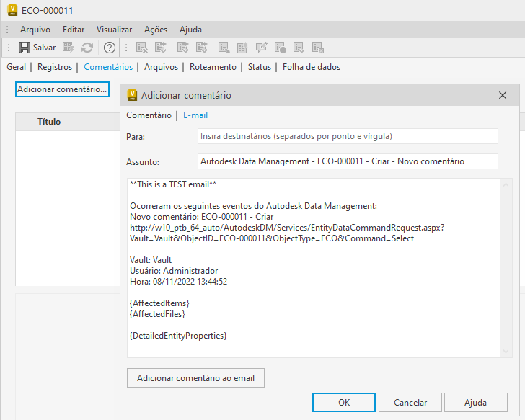This screenshot has height=420, width=525.
Task: Open the Status tab
Action: (x=260, y=67)
